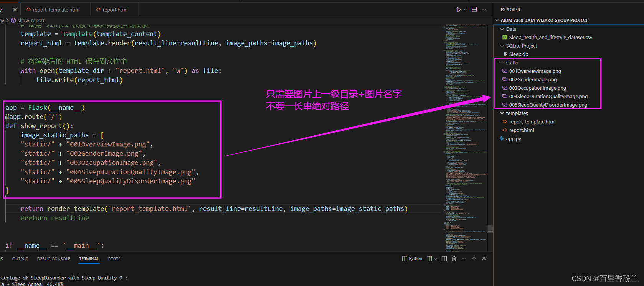
Task: Jump to code via the minimap
Action: coord(466,138)
